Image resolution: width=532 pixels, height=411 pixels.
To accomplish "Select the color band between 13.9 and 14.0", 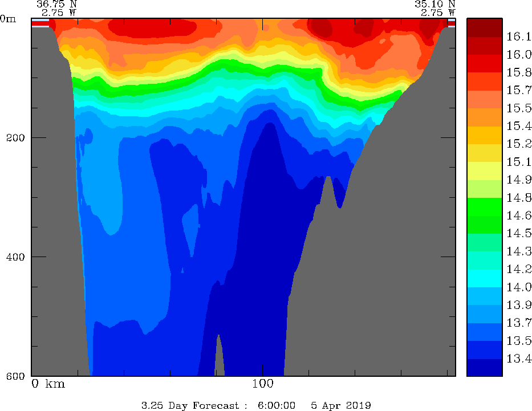I will coord(485,296).
